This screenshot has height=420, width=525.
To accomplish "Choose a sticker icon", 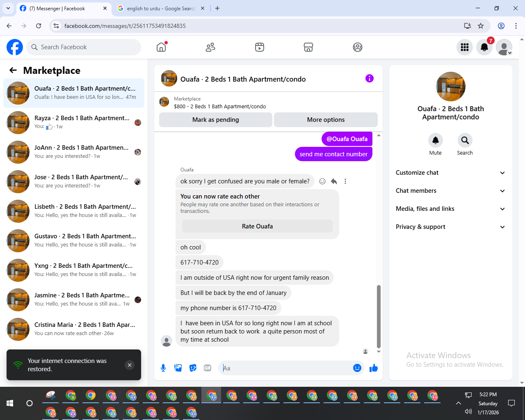I will click(193, 368).
